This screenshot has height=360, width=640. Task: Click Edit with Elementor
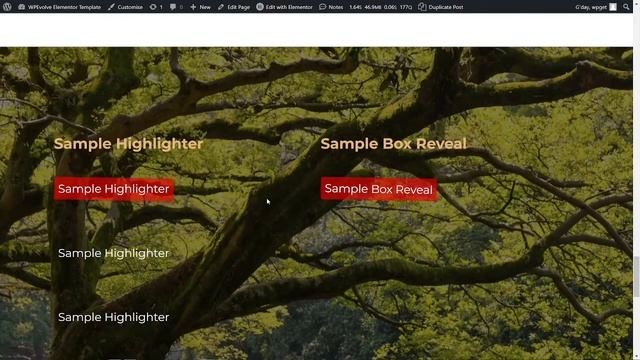pos(284,7)
